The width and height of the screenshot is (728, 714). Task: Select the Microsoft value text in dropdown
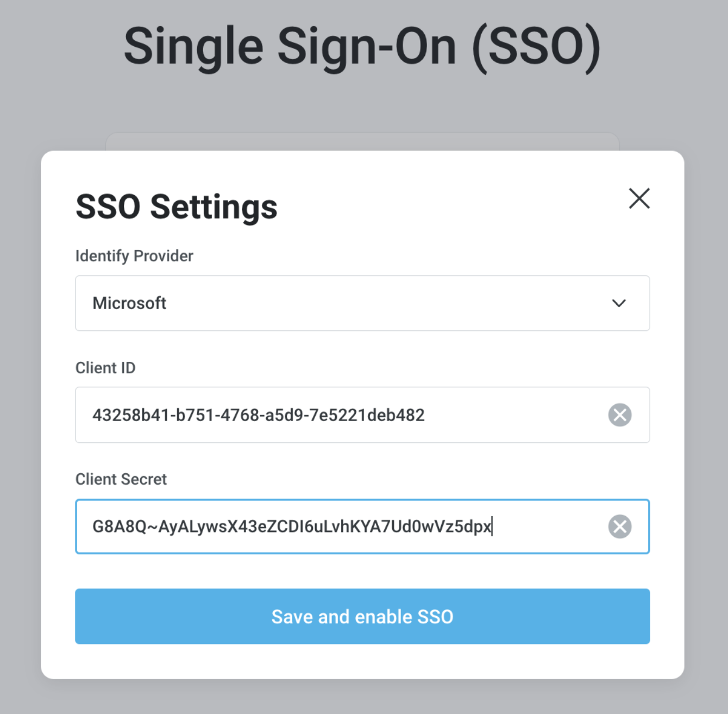(x=129, y=303)
